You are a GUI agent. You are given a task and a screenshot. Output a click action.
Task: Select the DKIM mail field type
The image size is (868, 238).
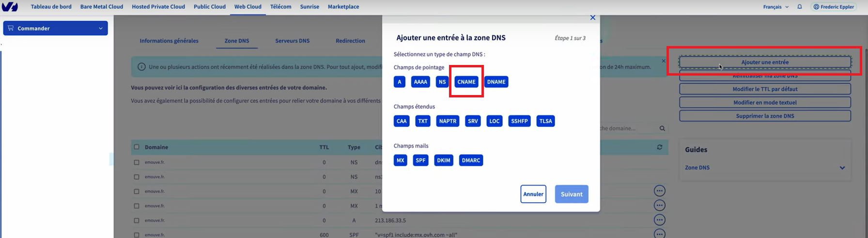444,160
